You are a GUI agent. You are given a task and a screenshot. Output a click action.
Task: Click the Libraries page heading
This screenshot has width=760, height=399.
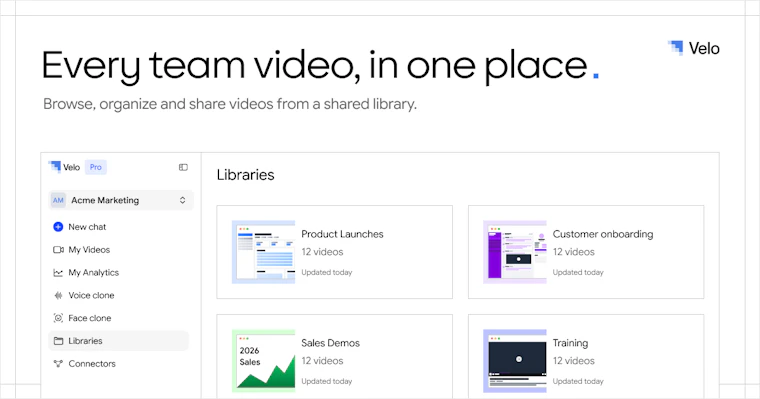click(245, 175)
